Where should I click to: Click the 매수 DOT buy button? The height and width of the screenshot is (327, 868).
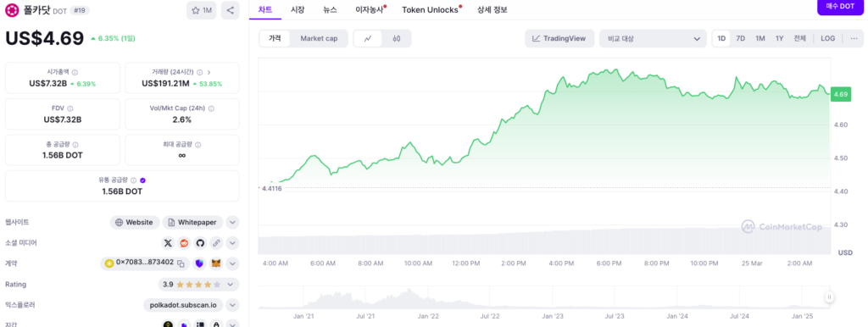point(840,6)
